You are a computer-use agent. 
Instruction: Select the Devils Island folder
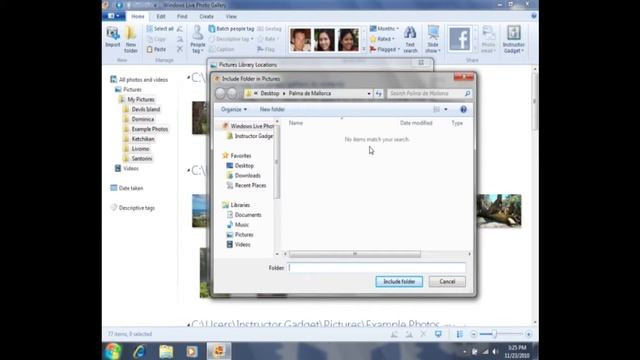[x=142, y=109]
